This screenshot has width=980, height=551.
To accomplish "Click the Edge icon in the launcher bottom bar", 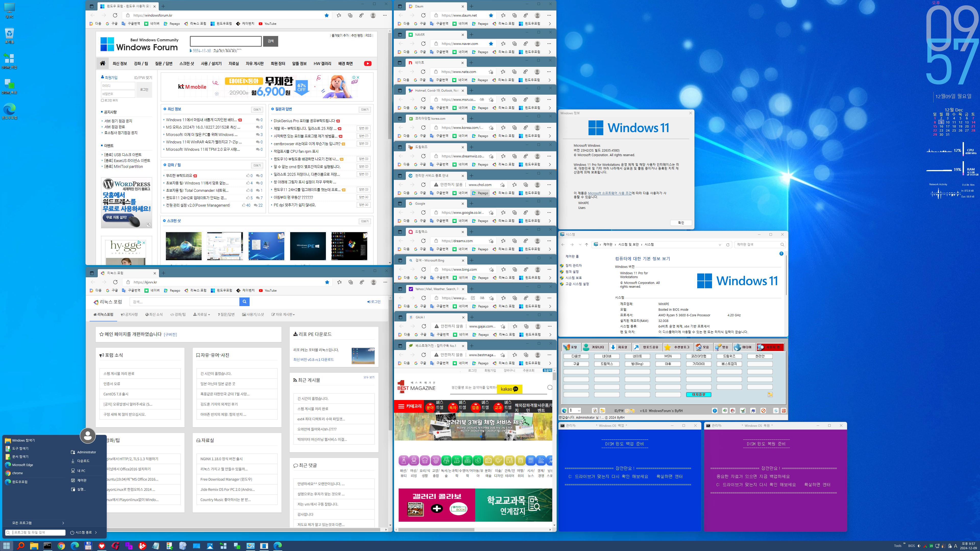I will pyautogui.click(x=564, y=411).
